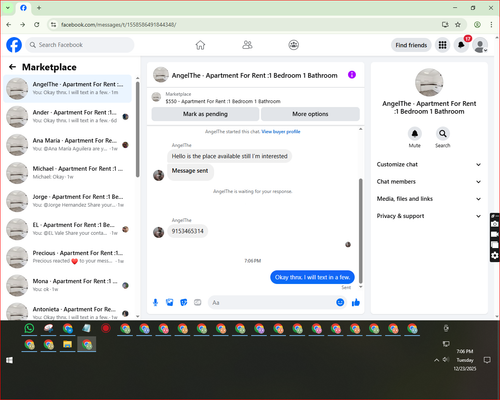Viewport: 500px width, 400px height.
Task: Click the chat messages scrollbar
Action: point(360,231)
